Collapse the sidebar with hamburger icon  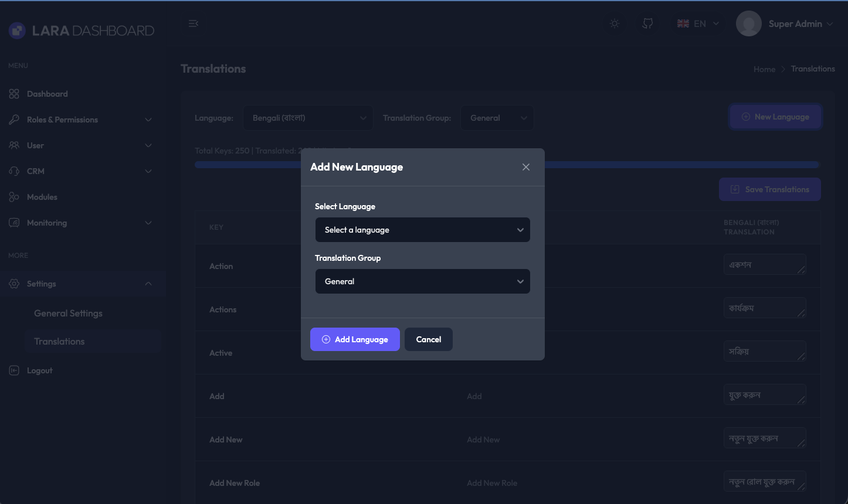tap(194, 23)
